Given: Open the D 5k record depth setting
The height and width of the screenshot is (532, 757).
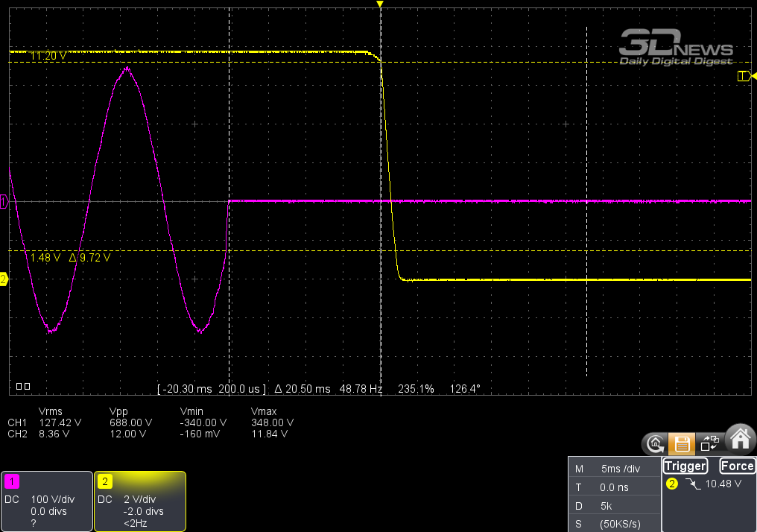Looking at the screenshot, I should click(x=614, y=506).
